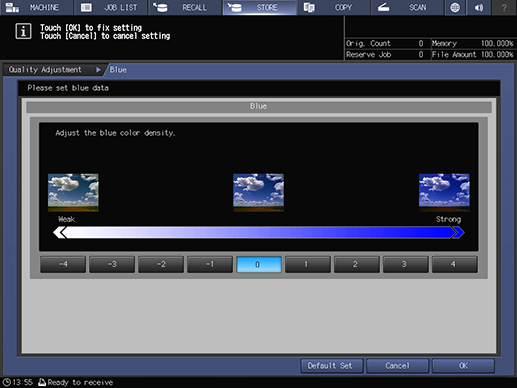
Task: Select blue density value 0
Action: (x=259, y=264)
